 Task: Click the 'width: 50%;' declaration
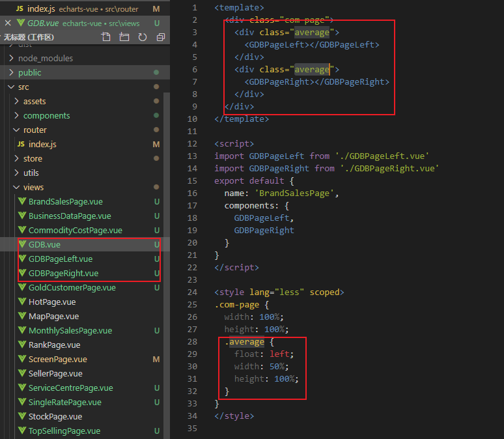click(261, 366)
